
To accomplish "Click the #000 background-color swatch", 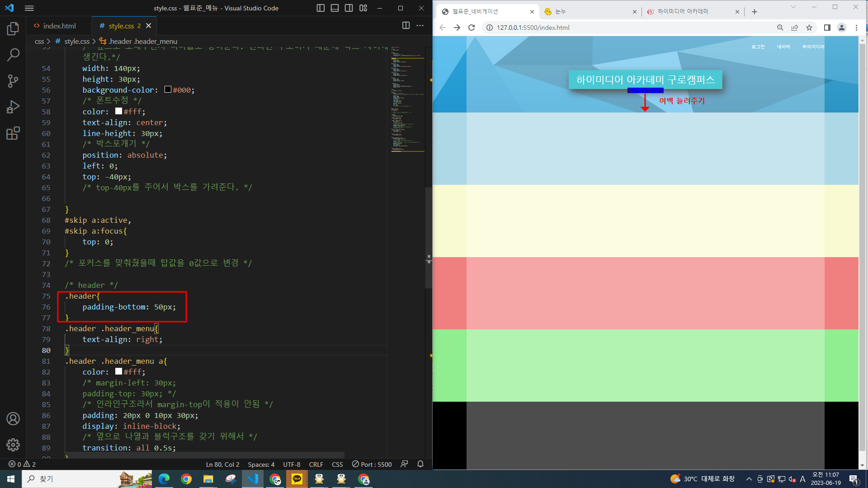I will 168,89.
